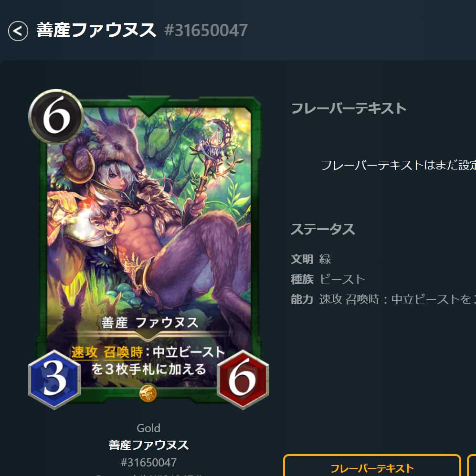Click the gold rarity emblem on card bottom
476x476 pixels.
click(x=148, y=393)
